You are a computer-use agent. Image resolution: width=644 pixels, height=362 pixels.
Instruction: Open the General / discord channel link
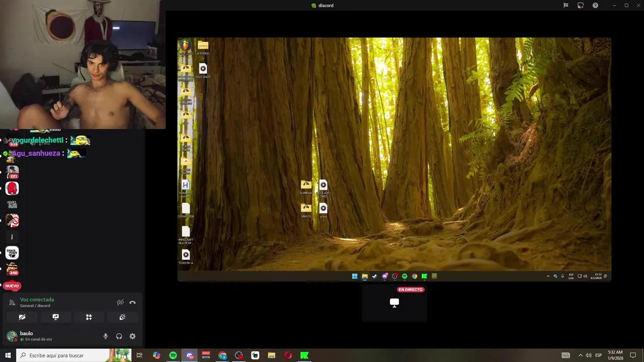(x=35, y=306)
